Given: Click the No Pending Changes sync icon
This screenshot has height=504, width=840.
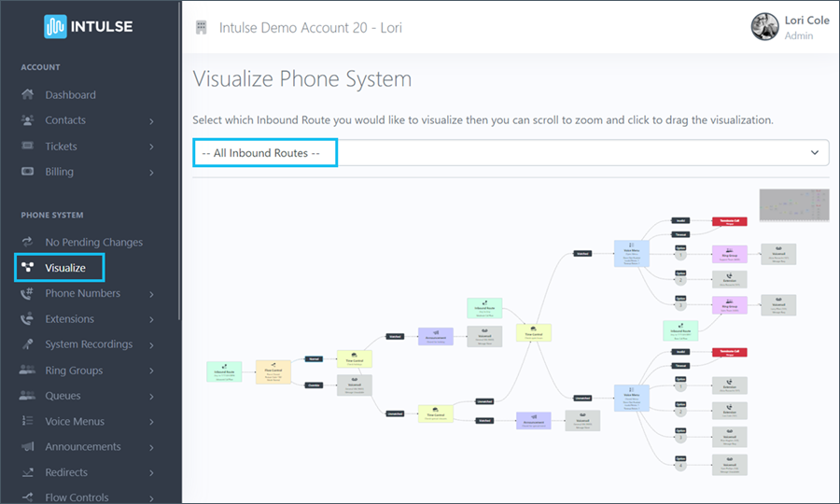Looking at the screenshot, I should (x=27, y=242).
